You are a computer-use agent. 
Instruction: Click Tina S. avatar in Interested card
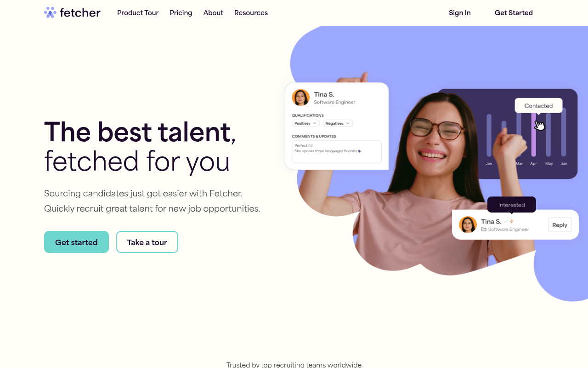pos(468,224)
